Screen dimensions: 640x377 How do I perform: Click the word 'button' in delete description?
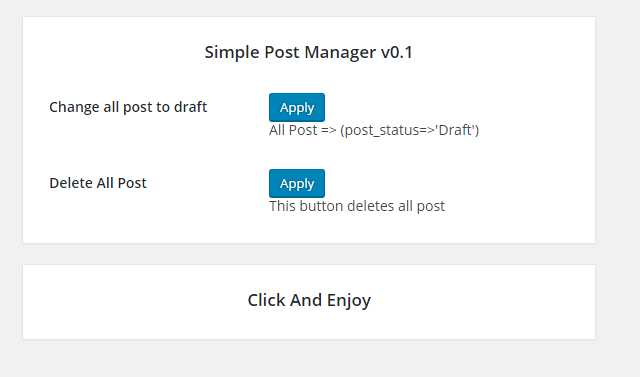[x=321, y=206]
